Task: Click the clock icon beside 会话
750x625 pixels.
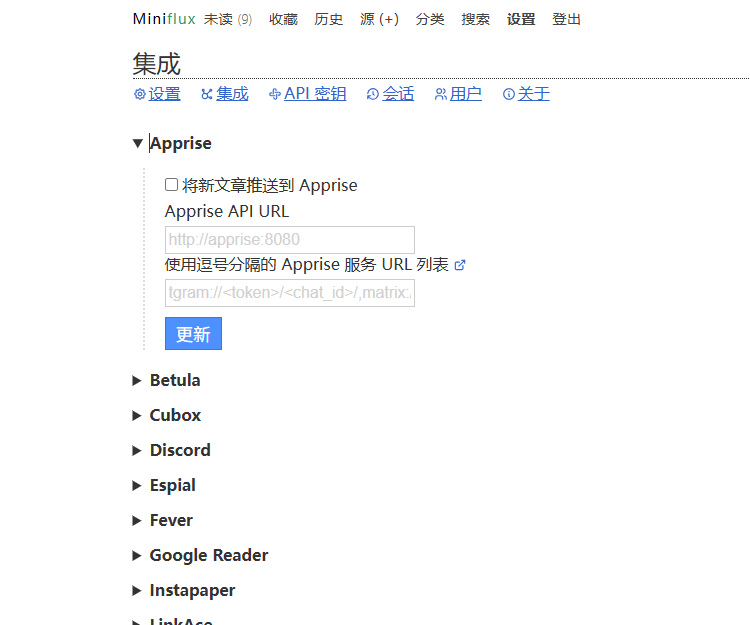Action: (373, 94)
